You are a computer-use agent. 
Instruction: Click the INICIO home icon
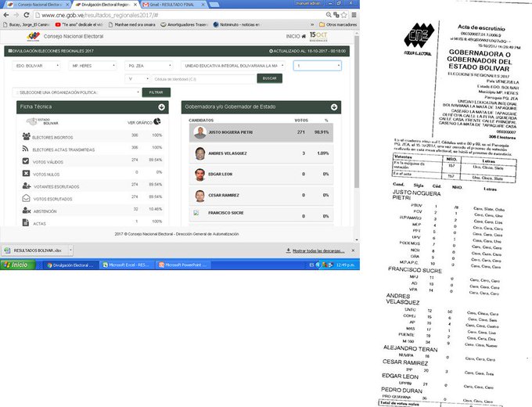[x=304, y=36]
